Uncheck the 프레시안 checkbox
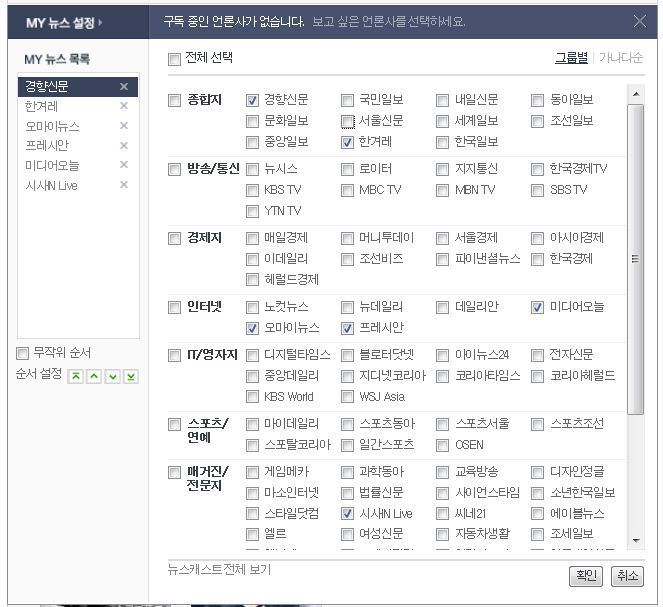The height and width of the screenshot is (607, 663). click(347, 328)
